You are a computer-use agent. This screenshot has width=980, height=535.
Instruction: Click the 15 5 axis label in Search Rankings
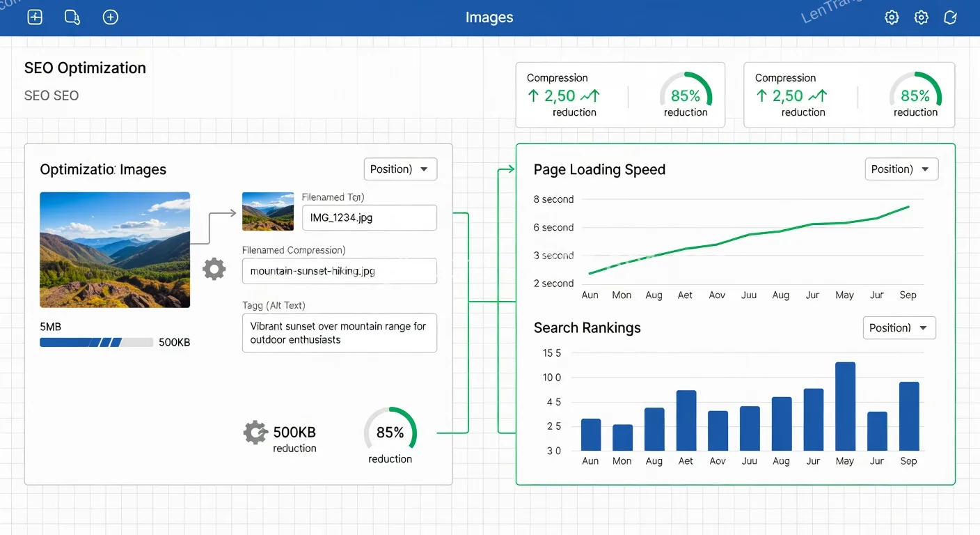pyautogui.click(x=552, y=353)
